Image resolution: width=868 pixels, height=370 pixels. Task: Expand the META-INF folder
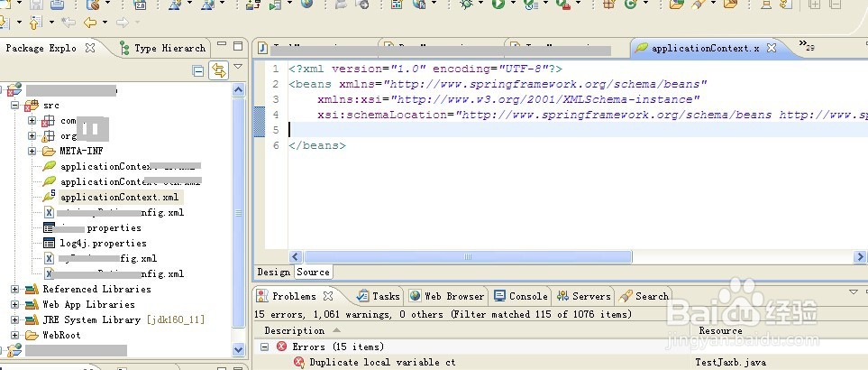[32, 151]
